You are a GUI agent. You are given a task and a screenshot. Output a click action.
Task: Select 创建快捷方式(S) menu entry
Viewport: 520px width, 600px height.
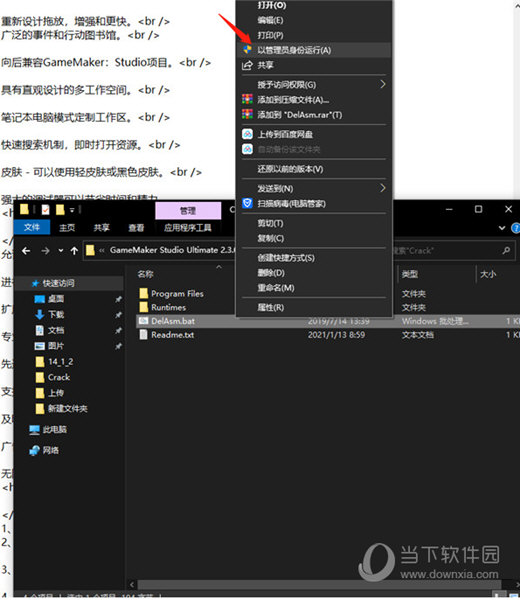click(x=286, y=258)
